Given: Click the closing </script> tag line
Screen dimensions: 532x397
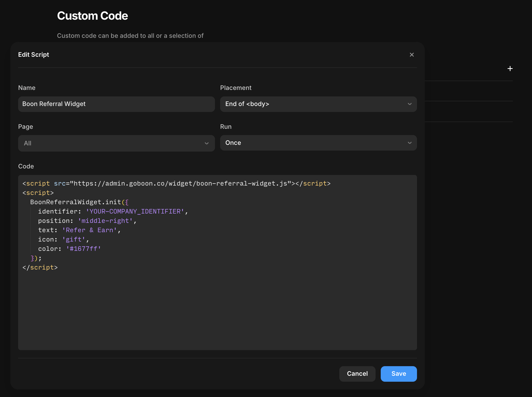Looking at the screenshot, I should click(40, 267).
